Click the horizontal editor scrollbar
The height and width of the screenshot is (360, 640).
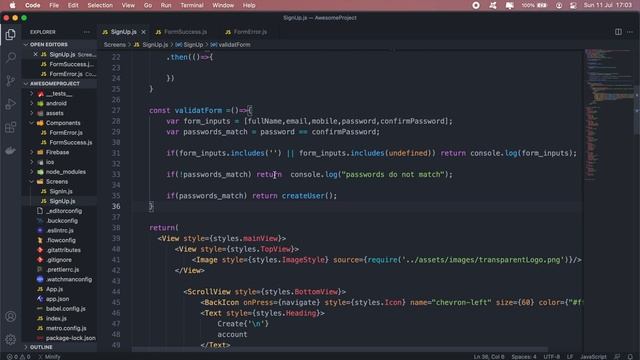point(340,349)
